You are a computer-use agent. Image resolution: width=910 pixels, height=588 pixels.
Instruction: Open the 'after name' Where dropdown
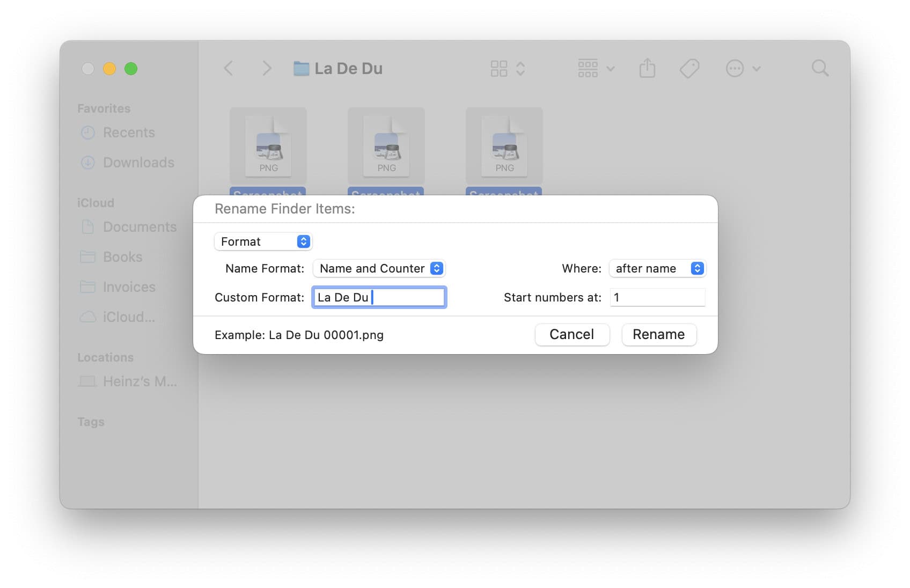657,268
